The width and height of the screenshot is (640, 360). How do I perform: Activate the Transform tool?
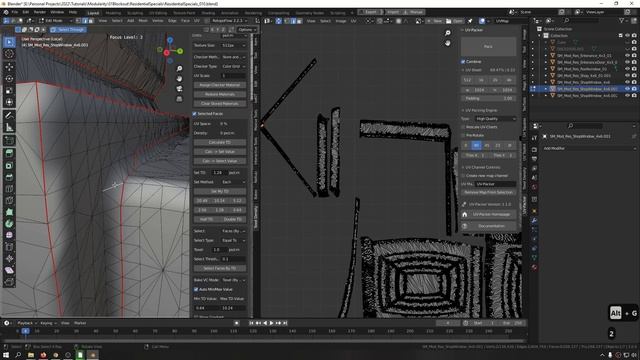[x=9, y=102]
